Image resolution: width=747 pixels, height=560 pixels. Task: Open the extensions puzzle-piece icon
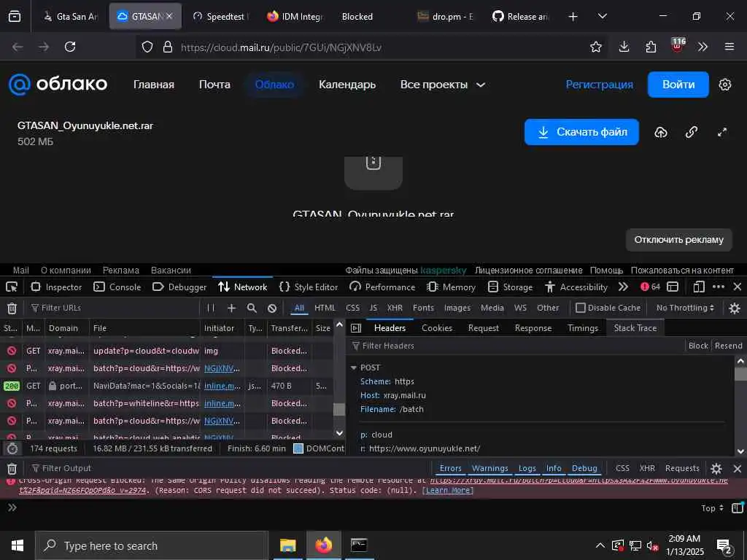[x=651, y=47]
